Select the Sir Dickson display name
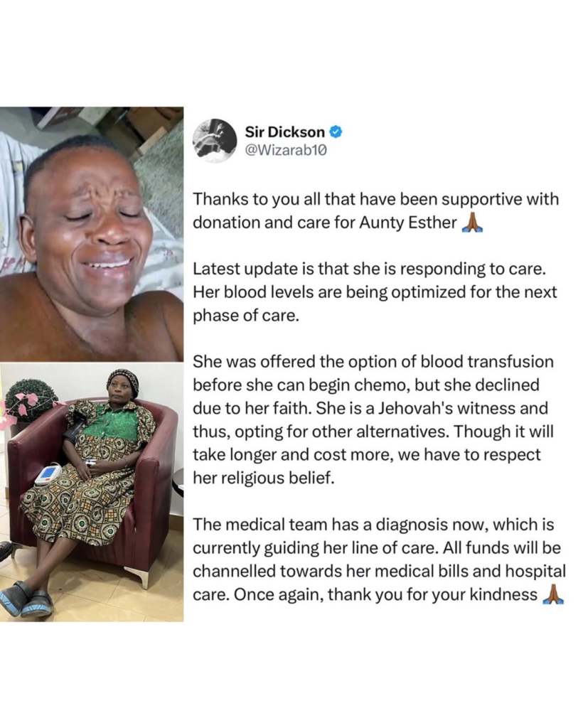Image resolution: width=583 pixels, height=728 pixels. (x=284, y=132)
